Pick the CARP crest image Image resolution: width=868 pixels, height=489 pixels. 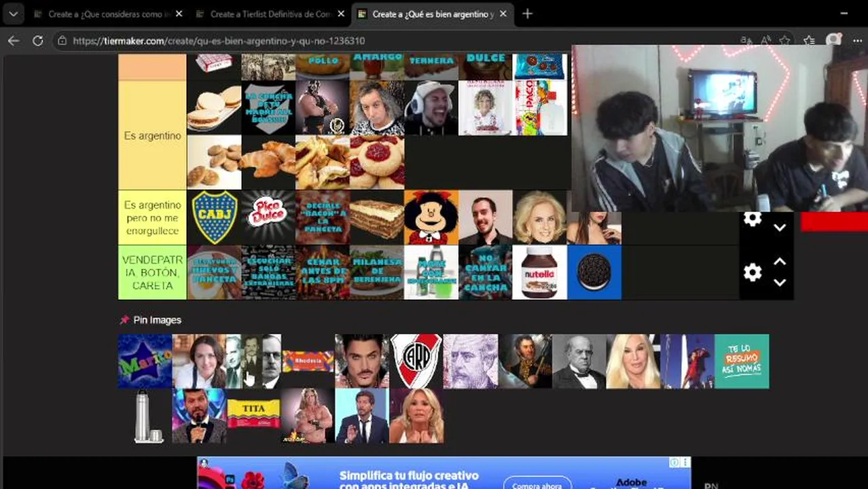tap(416, 361)
